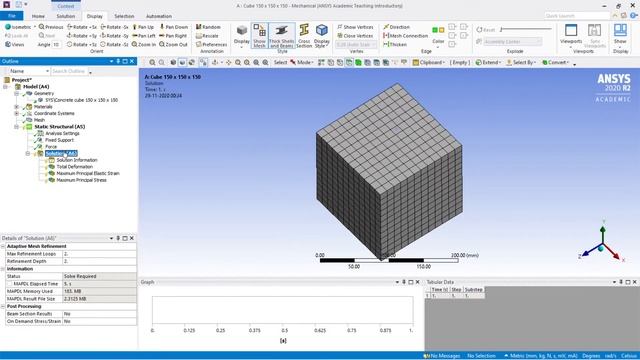Rotate the model +Sx
Screen dimensions: 640x360
(82, 27)
